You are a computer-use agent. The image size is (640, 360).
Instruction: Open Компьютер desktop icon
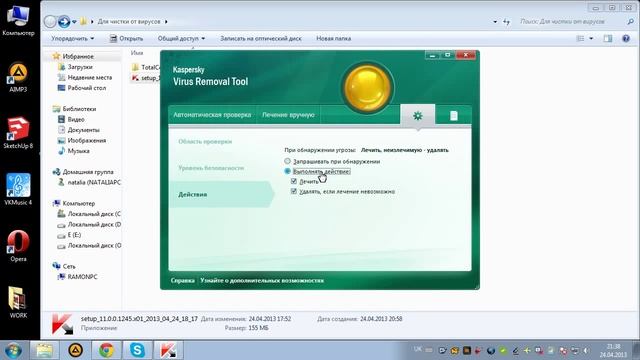(x=18, y=19)
